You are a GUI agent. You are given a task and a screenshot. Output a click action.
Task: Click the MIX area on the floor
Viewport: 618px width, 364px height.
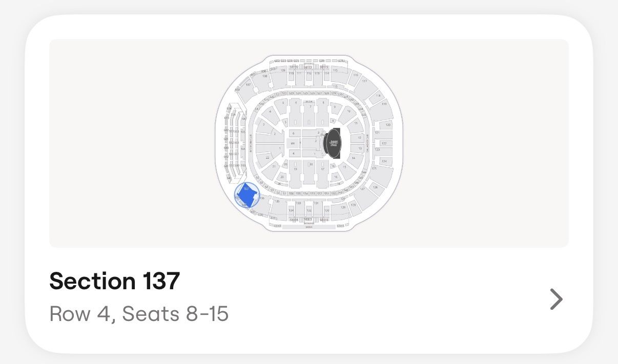click(x=293, y=143)
